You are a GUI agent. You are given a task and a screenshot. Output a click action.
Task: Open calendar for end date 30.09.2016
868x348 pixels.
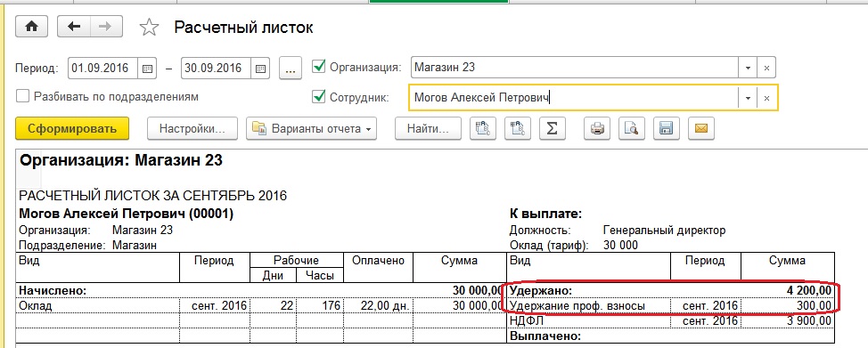click(261, 69)
